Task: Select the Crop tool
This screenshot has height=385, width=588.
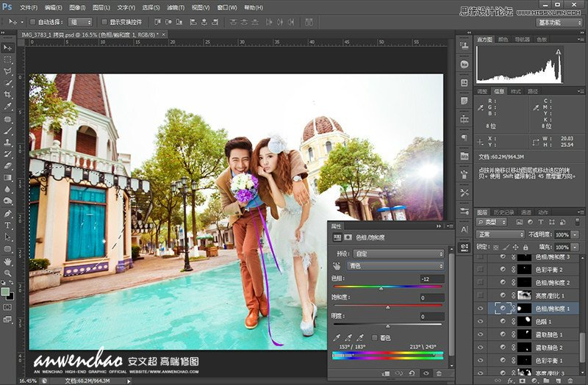Action: 7,95
